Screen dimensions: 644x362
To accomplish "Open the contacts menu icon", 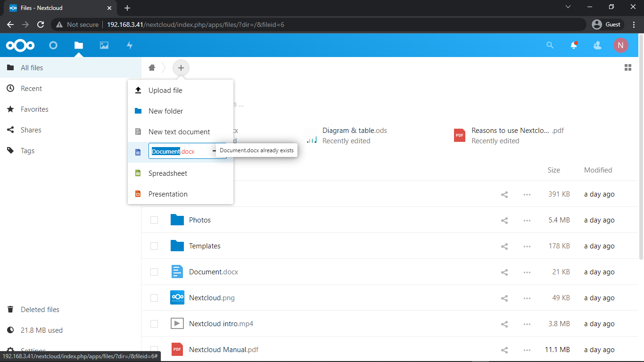I will click(597, 45).
